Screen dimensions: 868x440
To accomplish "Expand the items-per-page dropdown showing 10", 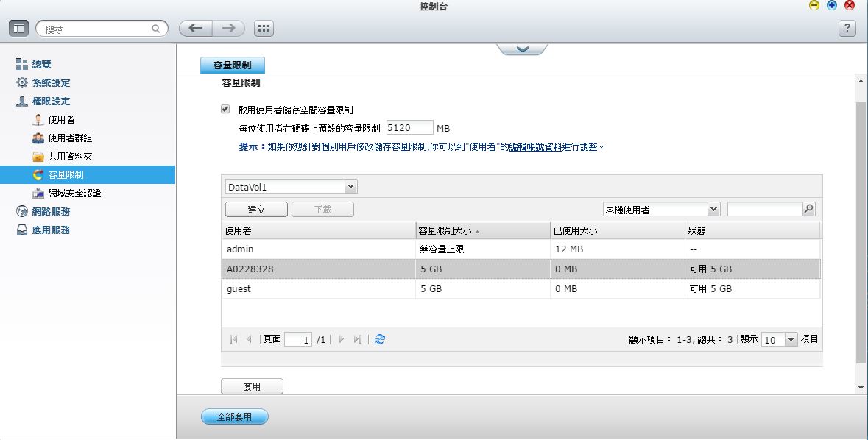I will pyautogui.click(x=791, y=339).
